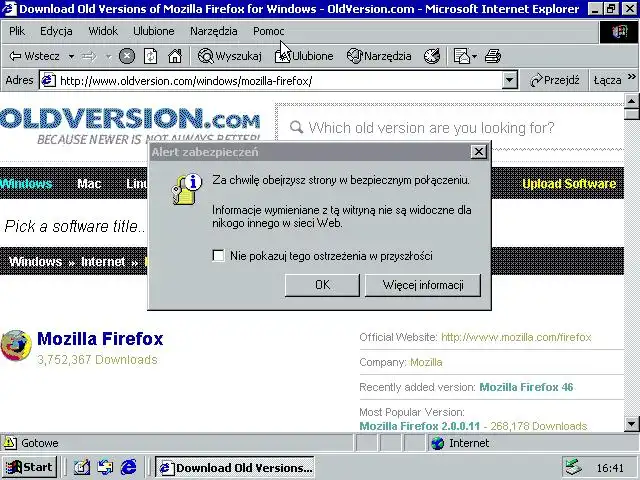Image resolution: width=640 pixels, height=480 pixels.
Task: Click the stop loading icon
Action: (127, 56)
